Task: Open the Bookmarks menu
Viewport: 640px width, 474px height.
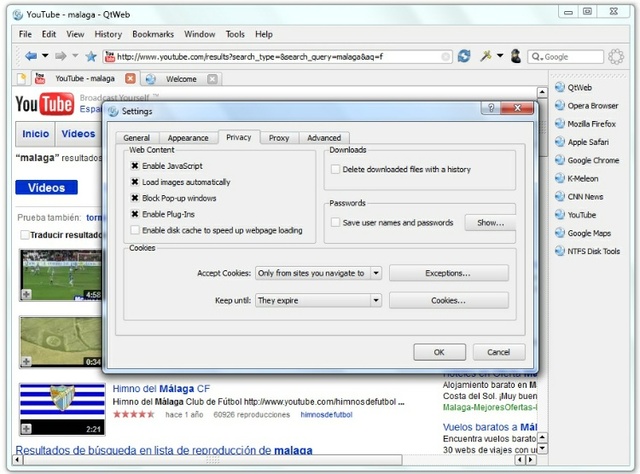Action: 153,34
